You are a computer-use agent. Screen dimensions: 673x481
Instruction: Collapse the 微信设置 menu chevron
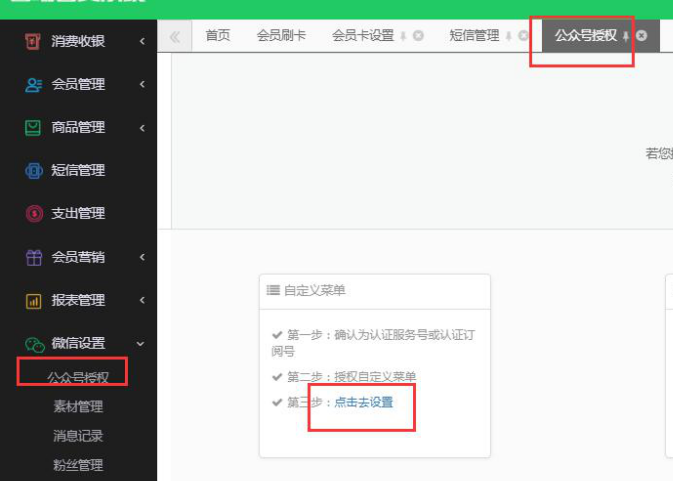pyautogui.click(x=140, y=344)
